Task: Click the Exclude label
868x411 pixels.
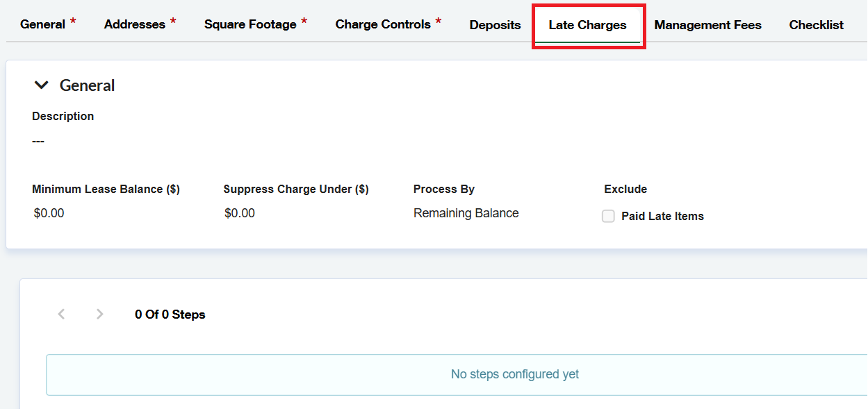Action: 625,189
